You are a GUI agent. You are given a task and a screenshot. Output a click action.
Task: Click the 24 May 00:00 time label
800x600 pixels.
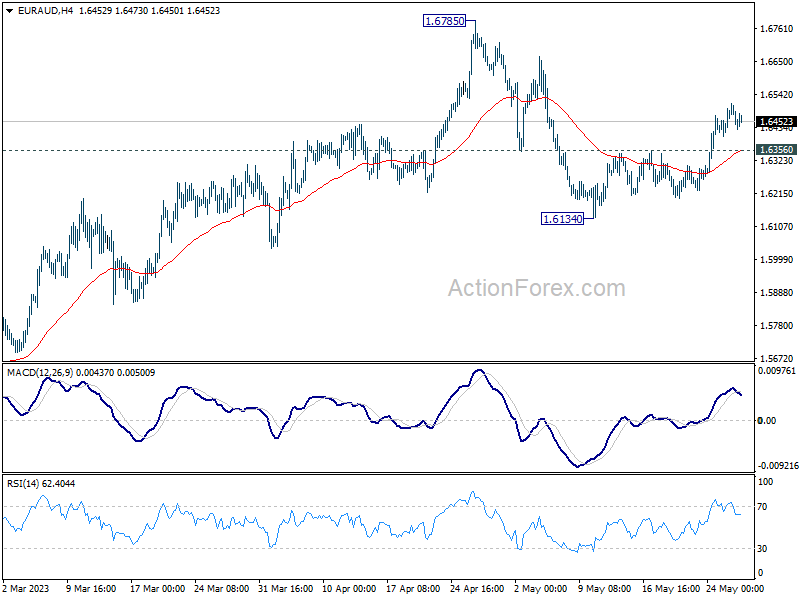tap(735, 589)
